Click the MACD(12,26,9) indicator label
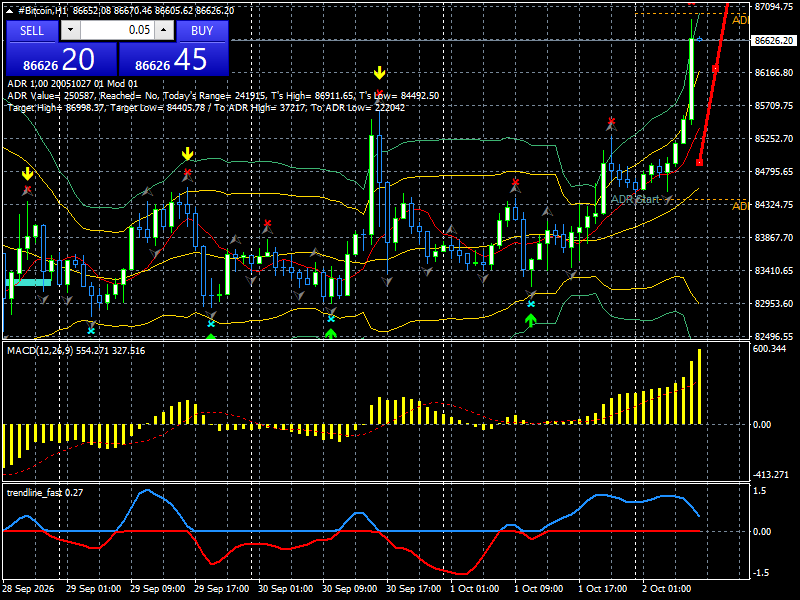Screen dimensions: 800x600 point(76,351)
